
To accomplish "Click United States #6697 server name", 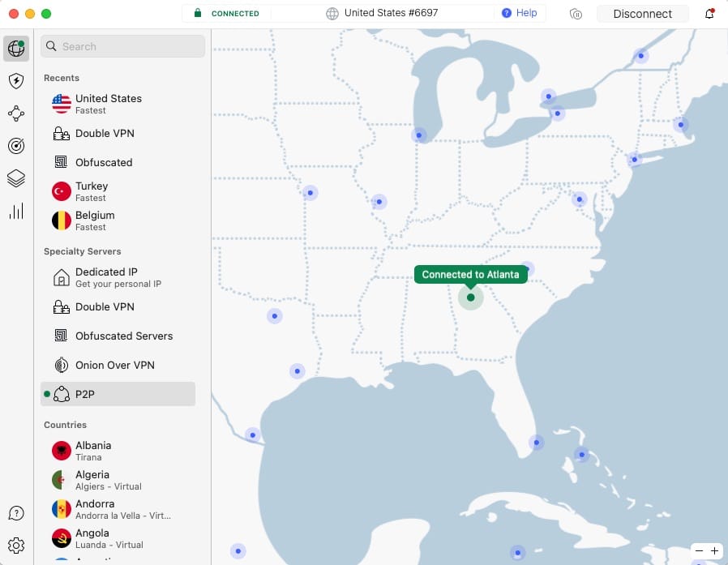I will [x=391, y=13].
